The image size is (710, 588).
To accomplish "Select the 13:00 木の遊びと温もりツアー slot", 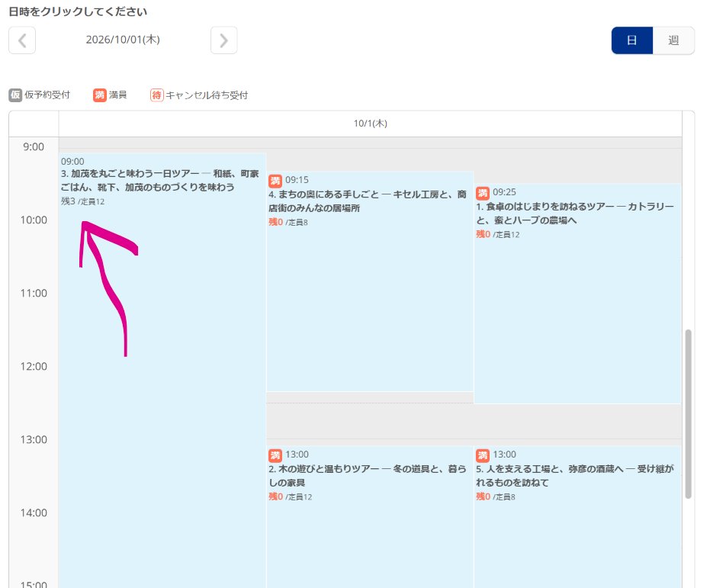I will click(369, 517).
